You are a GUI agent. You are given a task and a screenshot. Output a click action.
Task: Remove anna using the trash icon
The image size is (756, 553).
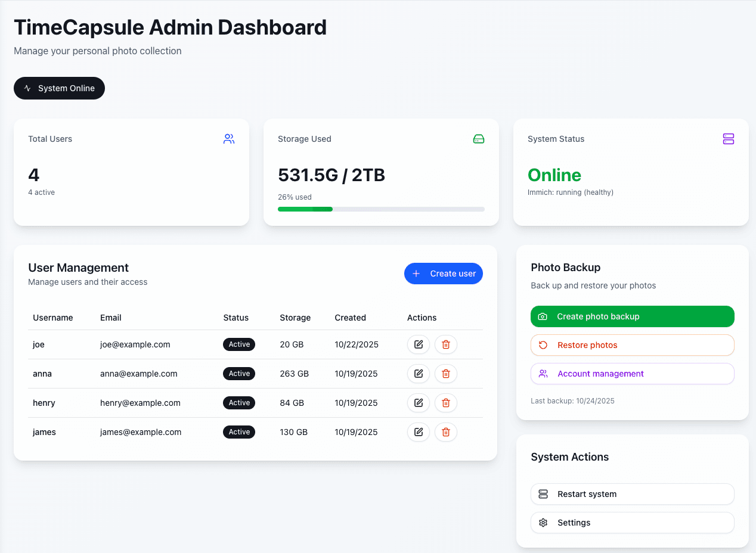(445, 374)
